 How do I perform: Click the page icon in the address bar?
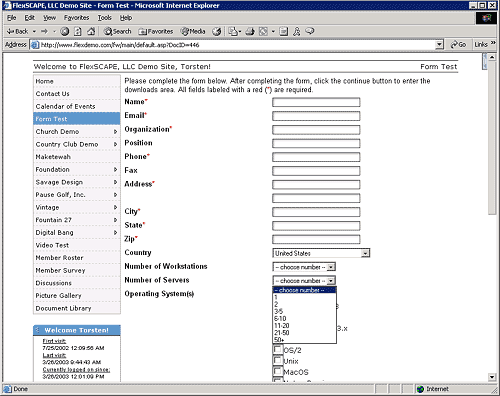[x=35, y=45]
